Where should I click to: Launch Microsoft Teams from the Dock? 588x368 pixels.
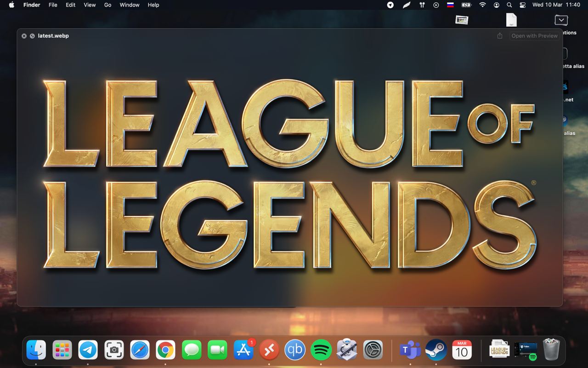(410, 350)
